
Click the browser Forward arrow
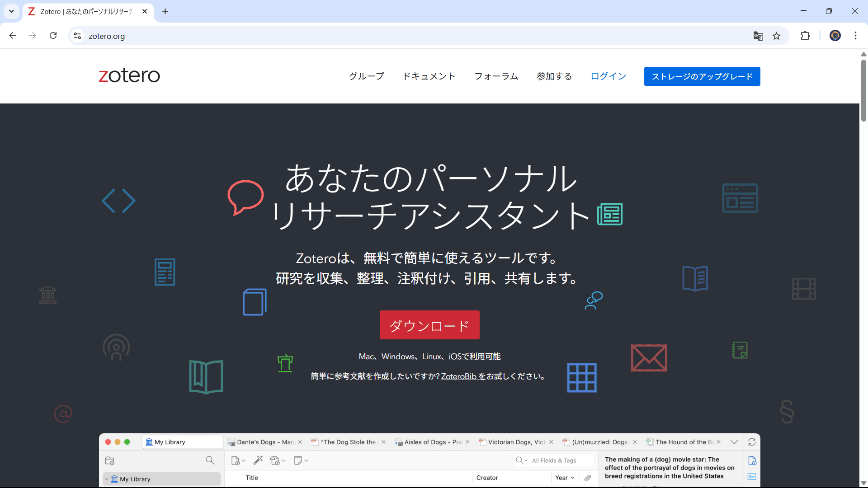(x=33, y=36)
